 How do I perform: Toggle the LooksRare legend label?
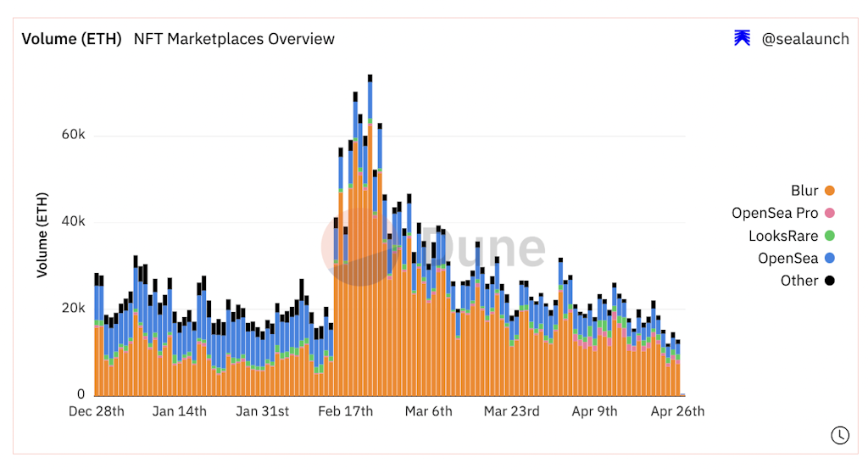click(783, 236)
